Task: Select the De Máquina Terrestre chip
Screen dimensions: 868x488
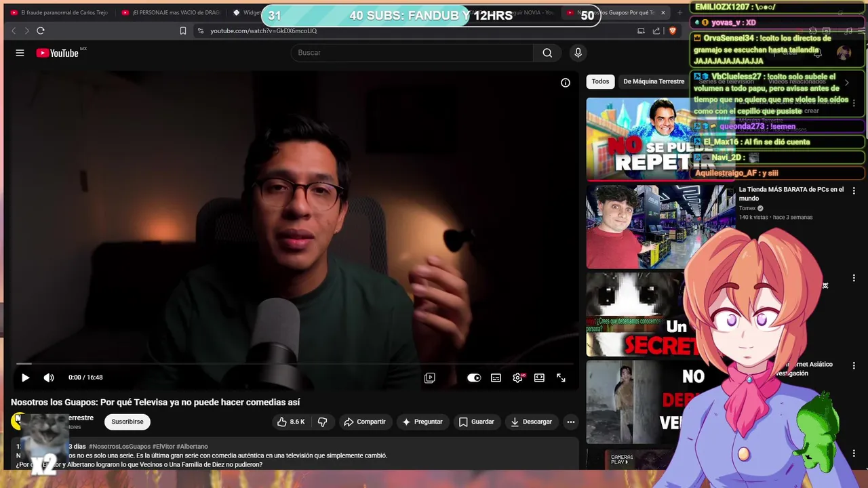Action: (654, 81)
